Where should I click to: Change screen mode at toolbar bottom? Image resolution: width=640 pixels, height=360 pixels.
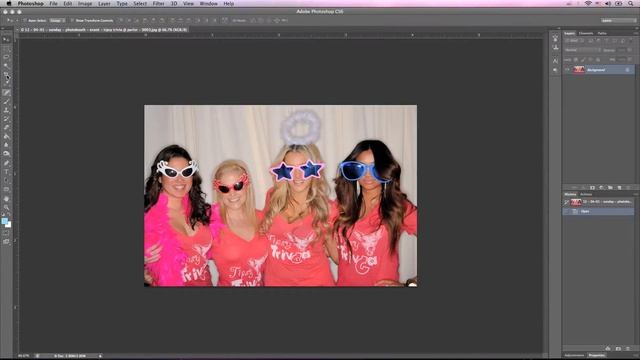click(x=6, y=242)
